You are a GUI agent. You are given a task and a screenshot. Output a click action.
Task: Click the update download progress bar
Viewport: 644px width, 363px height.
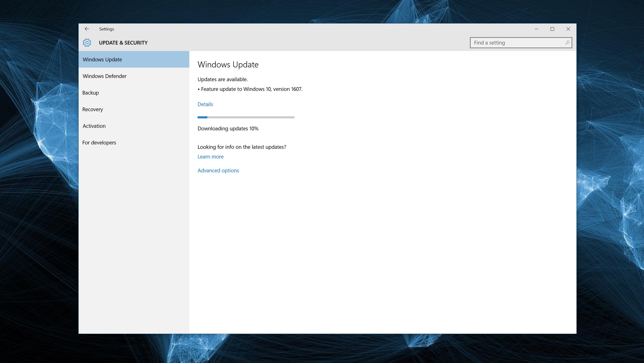(246, 117)
